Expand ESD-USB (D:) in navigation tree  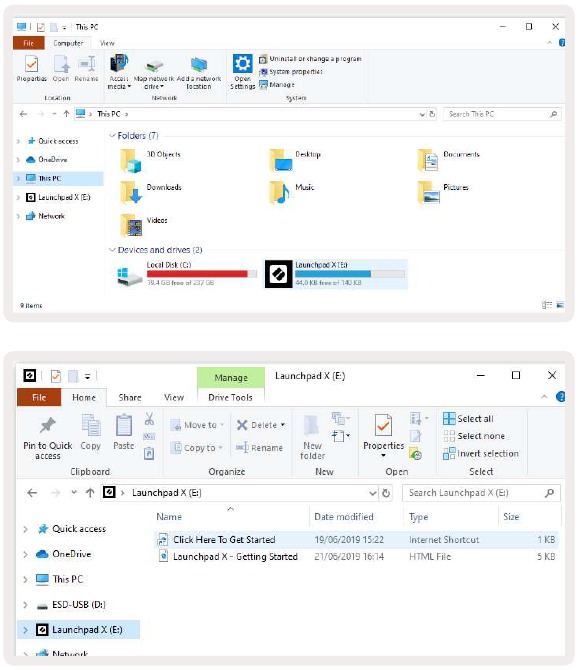(x=25, y=605)
